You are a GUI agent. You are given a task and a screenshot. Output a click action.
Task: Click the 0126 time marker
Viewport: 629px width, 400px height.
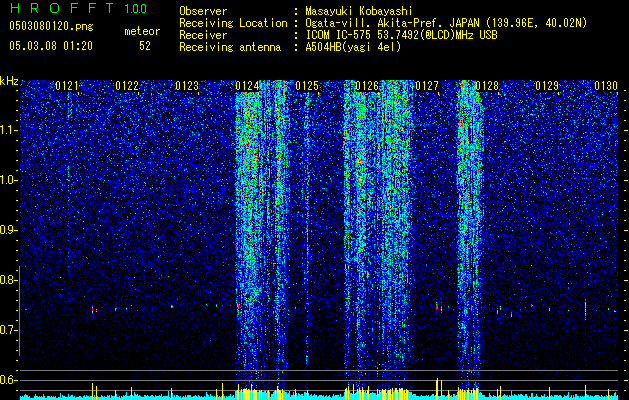click(x=367, y=86)
